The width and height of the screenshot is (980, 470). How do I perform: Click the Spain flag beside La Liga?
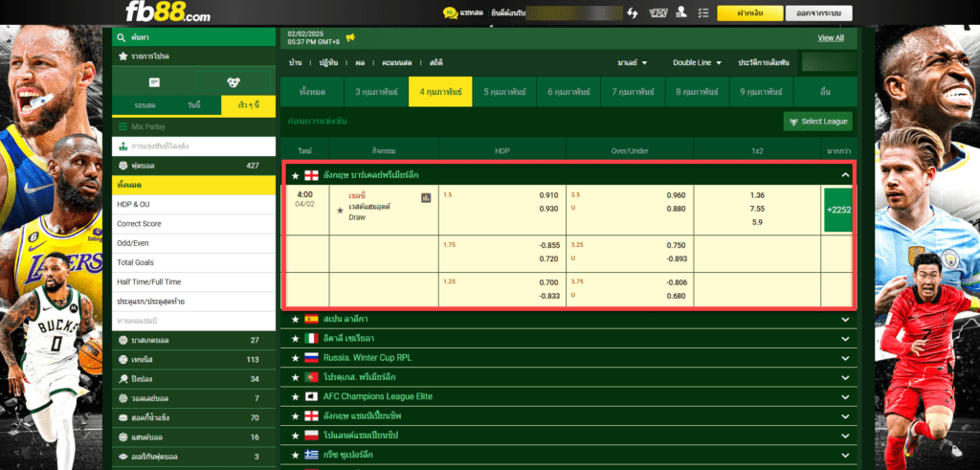coord(311,320)
